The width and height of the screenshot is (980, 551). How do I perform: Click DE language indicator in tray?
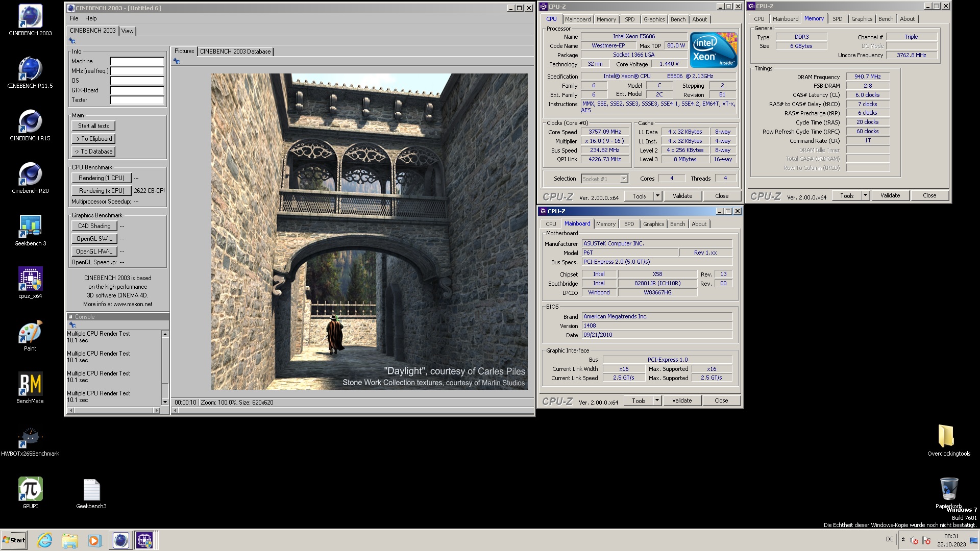click(x=890, y=539)
